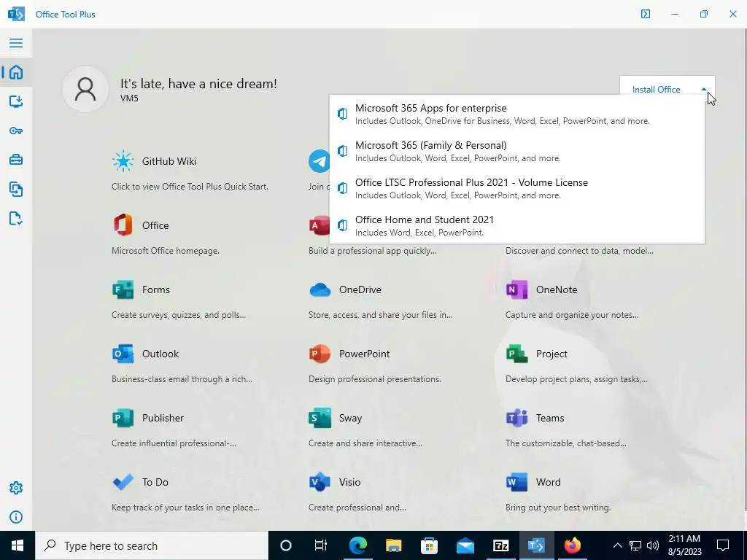The width and height of the screenshot is (747, 560).
Task: Open the Publisher link label
Action: [x=163, y=418]
